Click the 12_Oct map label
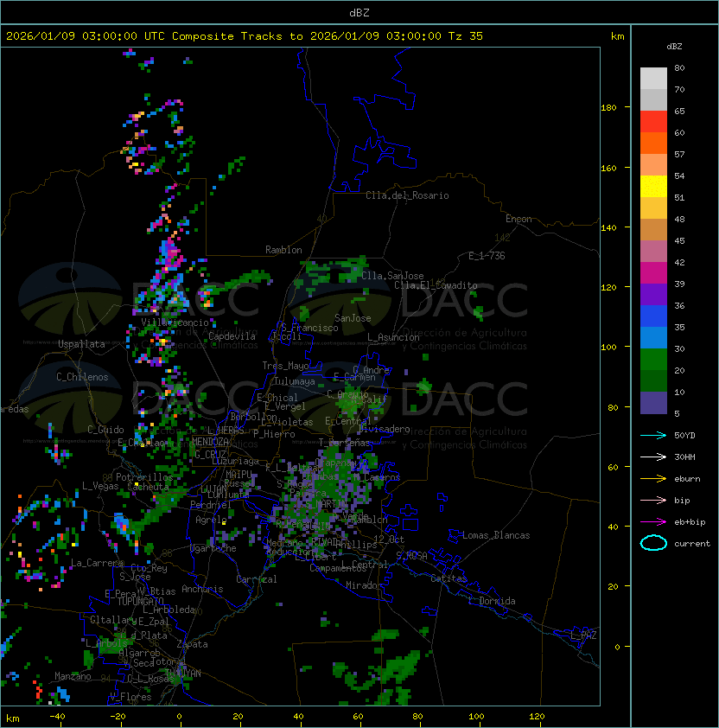719x728 pixels. [x=389, y=540]
